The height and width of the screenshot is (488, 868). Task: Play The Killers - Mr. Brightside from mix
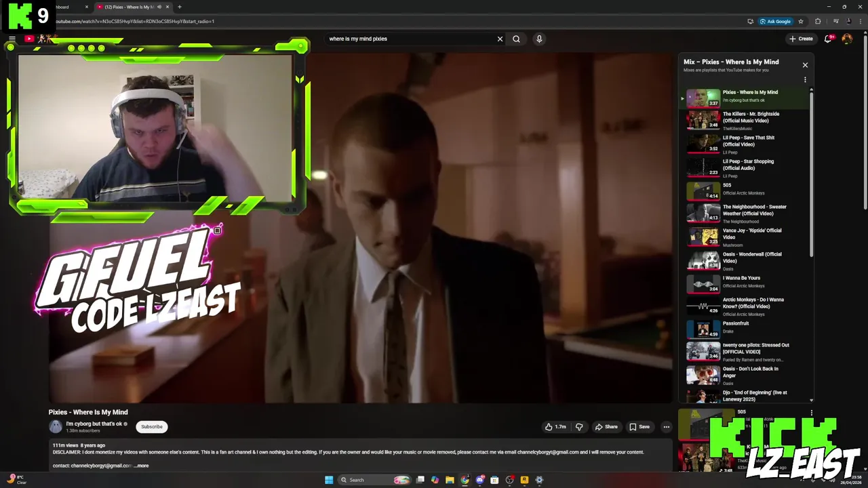click(x=744, y=120)
